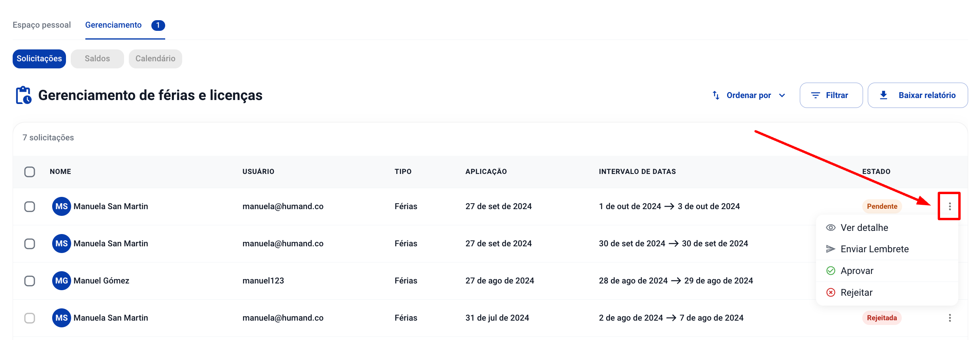Click the INTERVALO DE DATAS column header
980x340 pixels.
[x=637, y=172]
